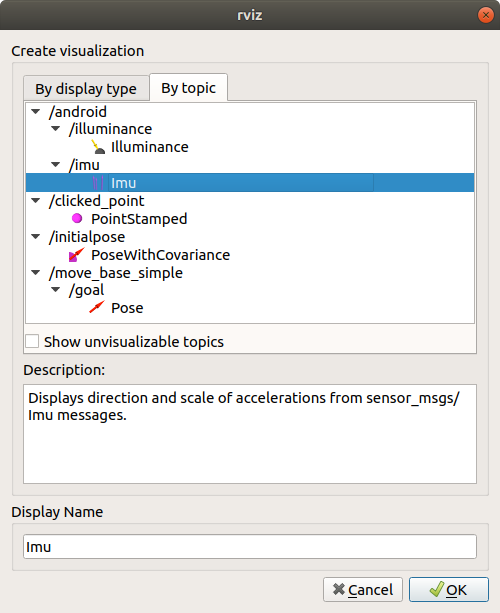Close the rviz dialog window
This screenshot has height=613, width=500.
click(x=486, y=15)
